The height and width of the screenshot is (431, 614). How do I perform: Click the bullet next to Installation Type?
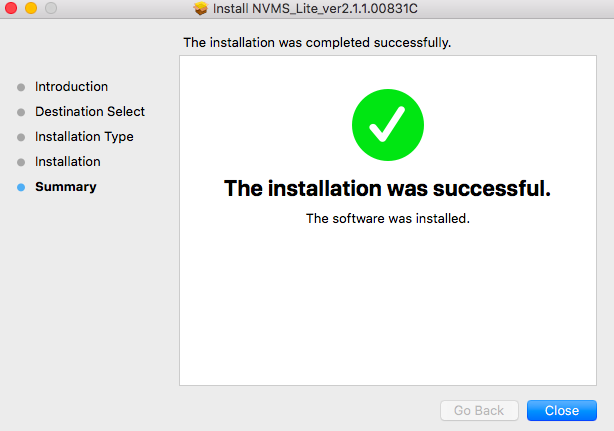click(x=21, y=137)
